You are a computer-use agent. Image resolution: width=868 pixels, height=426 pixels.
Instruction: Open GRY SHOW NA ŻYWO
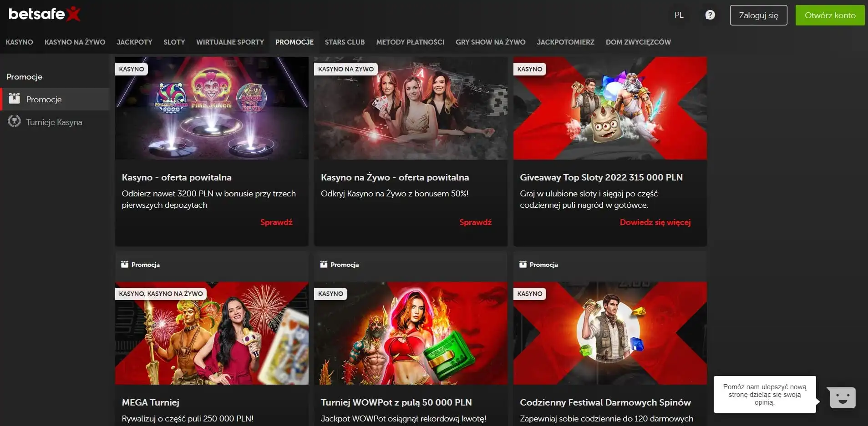(490, 42)
